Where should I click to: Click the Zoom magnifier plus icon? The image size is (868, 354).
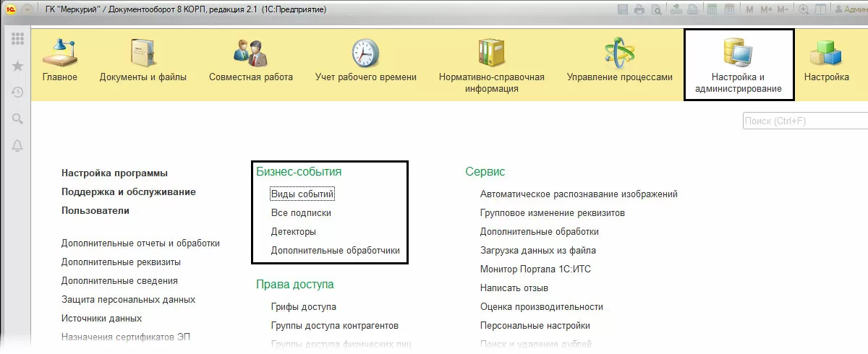(804, 9)
